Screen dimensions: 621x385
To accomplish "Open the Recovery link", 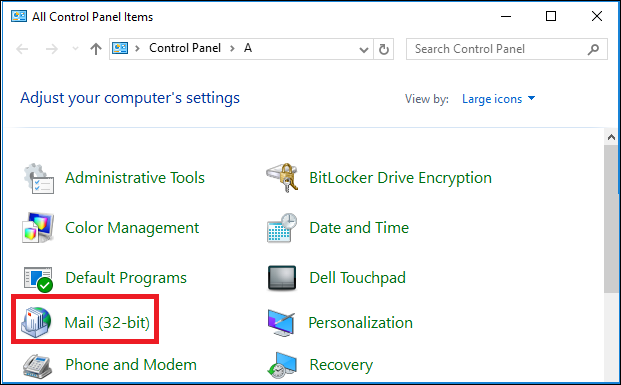I will [x=341, y=365].
